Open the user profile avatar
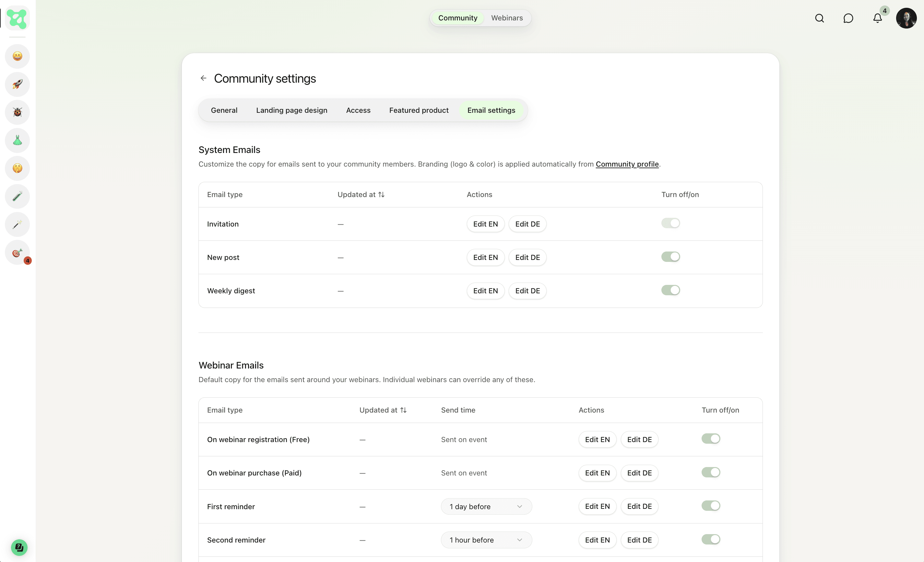 coord(906,18)
